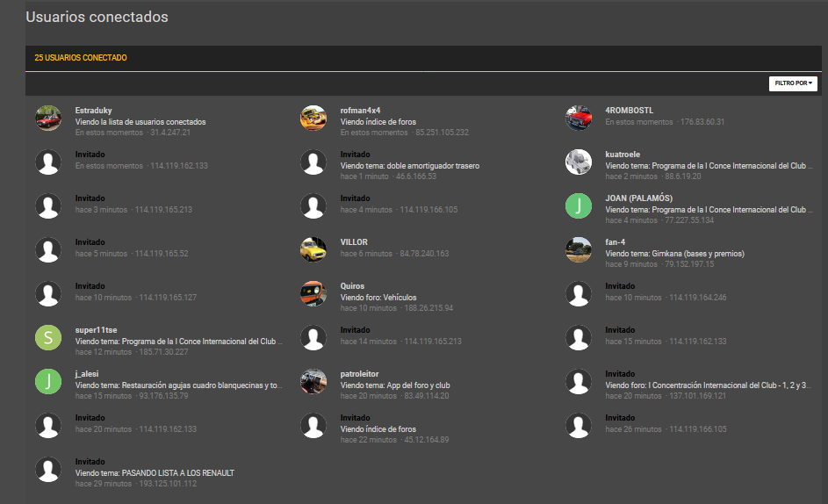Click Estraduky's red car avatar
This screenshot has width=828, height=504.
(x=48, y=118)
